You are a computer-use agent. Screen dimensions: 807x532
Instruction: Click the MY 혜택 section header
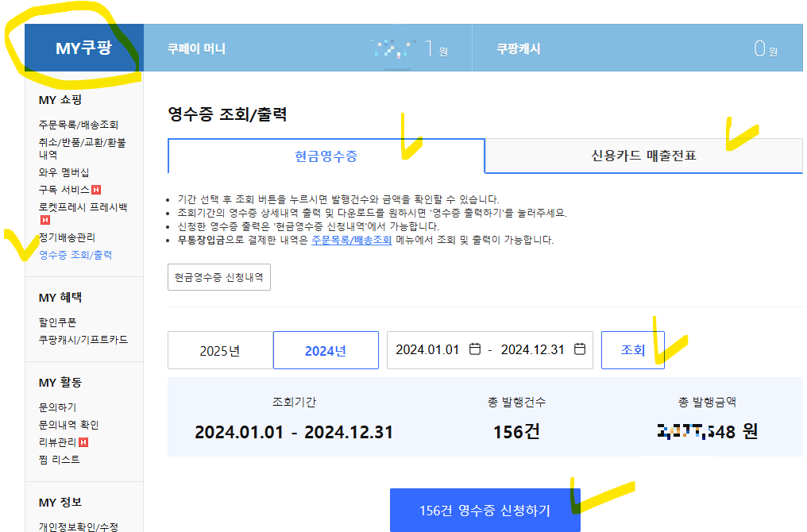tap(60, 298)
